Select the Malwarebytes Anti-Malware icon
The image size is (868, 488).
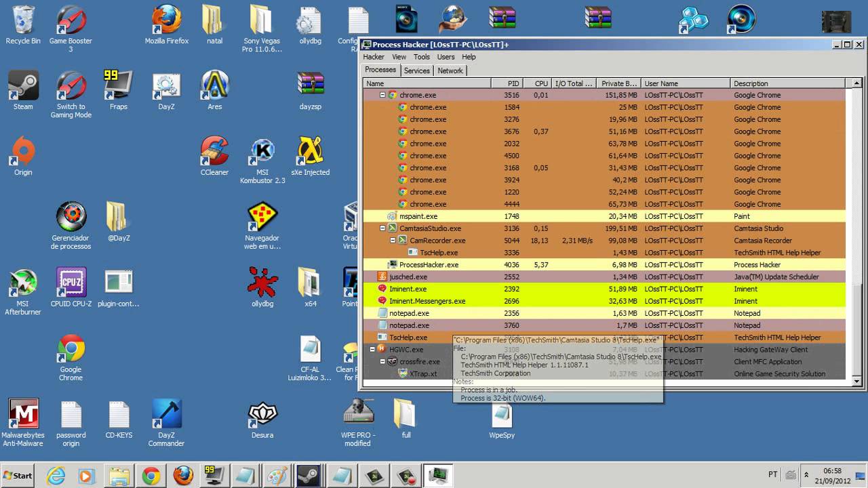coord(23,424)
